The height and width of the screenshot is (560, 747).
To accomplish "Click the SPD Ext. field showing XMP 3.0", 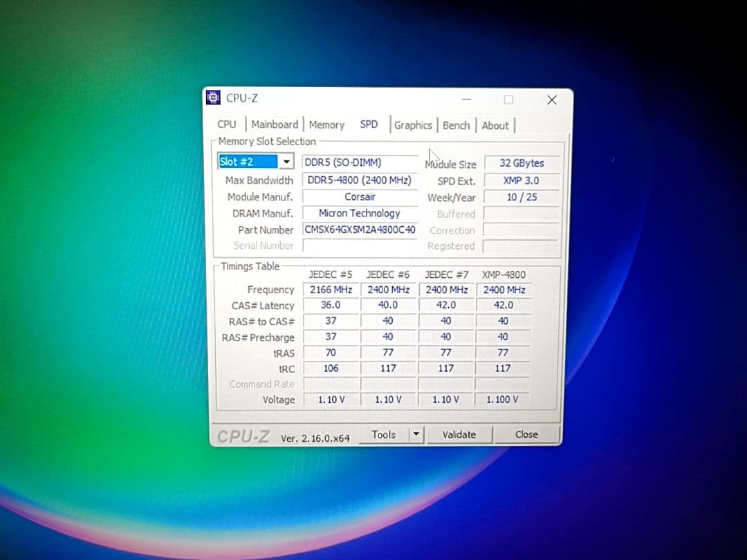I will click(x=520, y=180).
